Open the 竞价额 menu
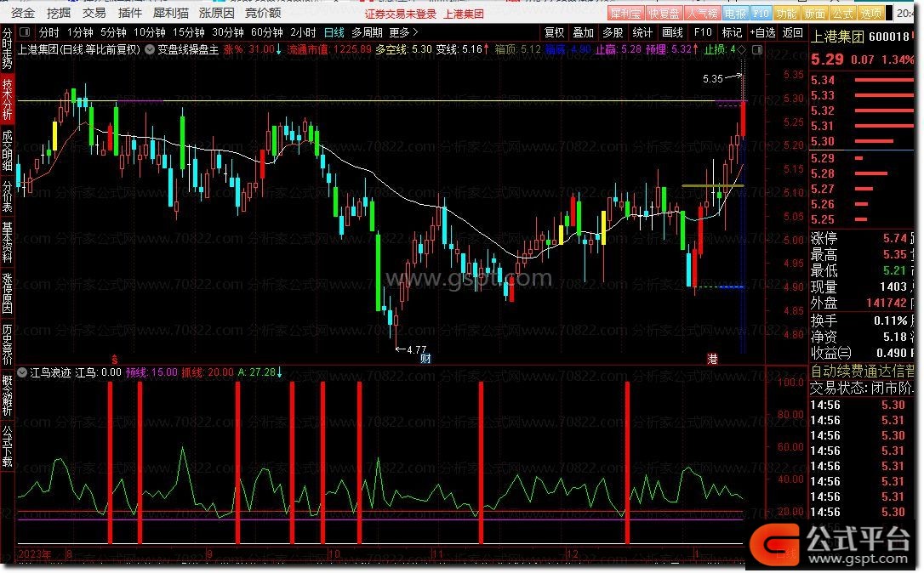 point(263,13)
